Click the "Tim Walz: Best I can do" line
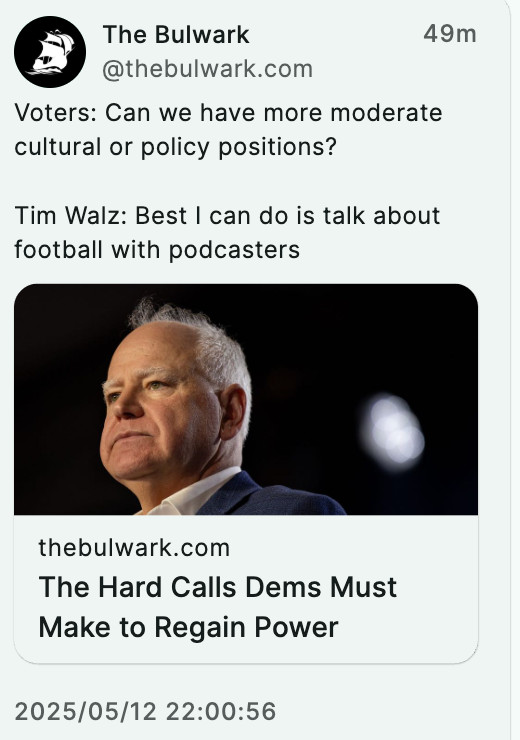This screenshot has width=520, height=740. pos(227,216)
